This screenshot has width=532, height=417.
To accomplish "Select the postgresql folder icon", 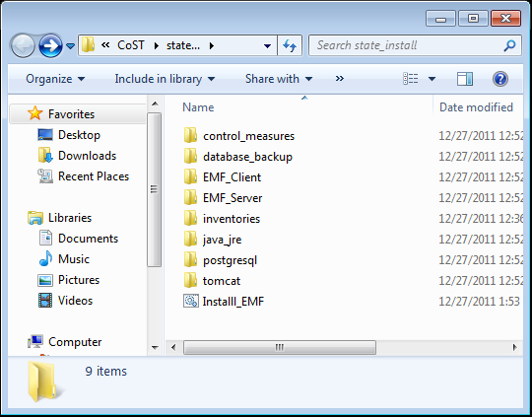I will coord(190,260).
